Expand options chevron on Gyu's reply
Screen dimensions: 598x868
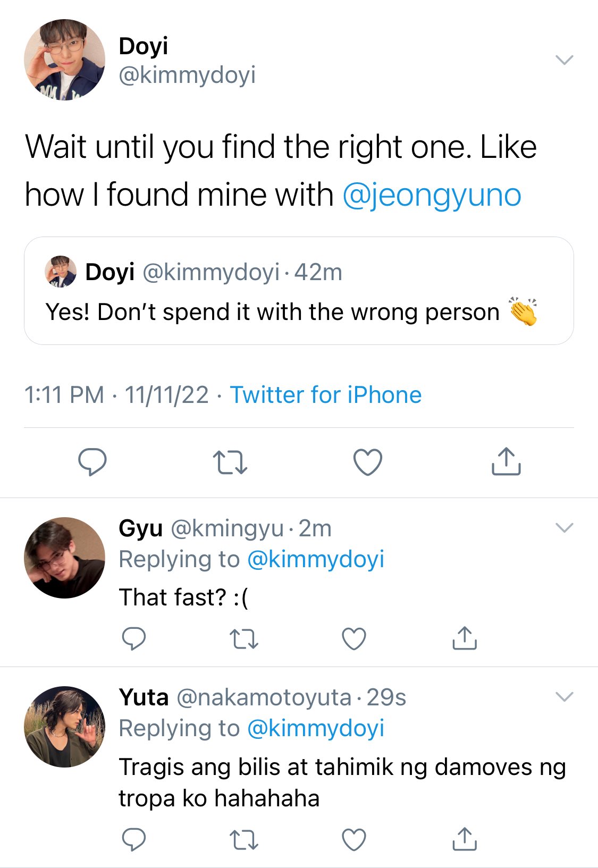coord(564,527)
